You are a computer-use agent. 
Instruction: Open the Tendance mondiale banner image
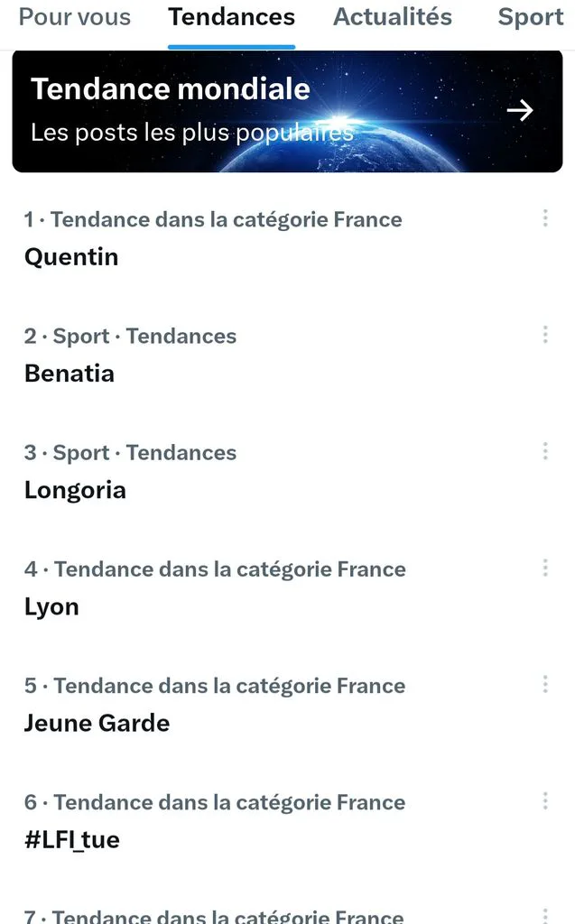click(x=287, y=111)
